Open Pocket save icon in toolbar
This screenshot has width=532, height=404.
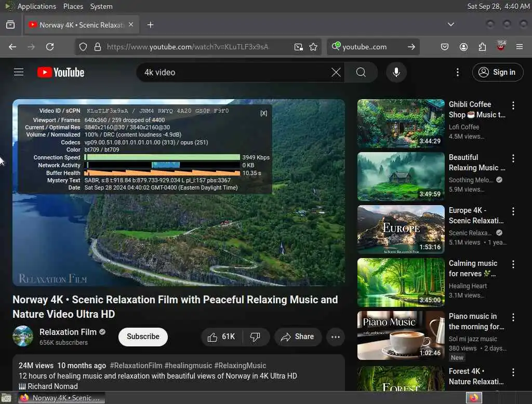tap(445, 47)
